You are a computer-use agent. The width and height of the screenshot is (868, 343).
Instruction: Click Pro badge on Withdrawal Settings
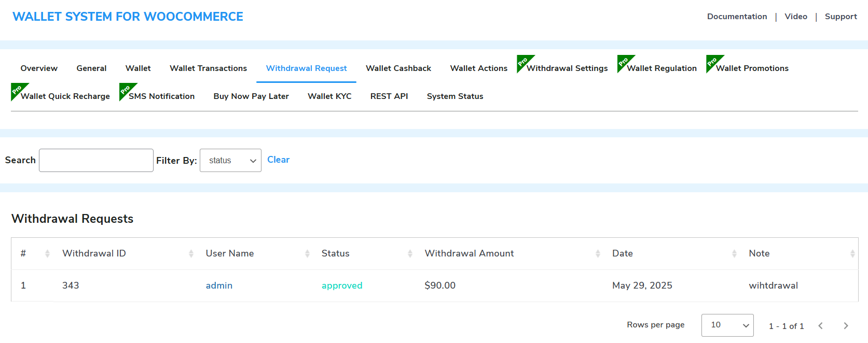[x=523, y=62]
